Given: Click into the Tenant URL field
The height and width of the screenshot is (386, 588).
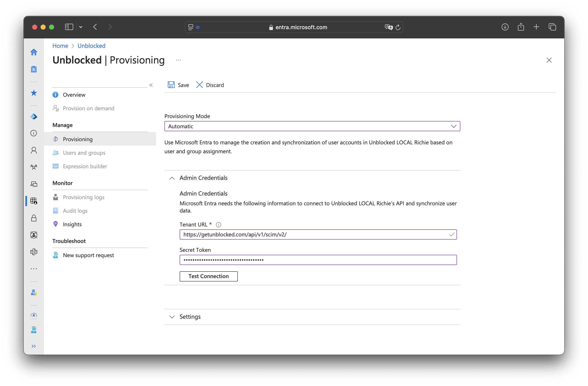Looking at the screenshot, I should point(318,234).
